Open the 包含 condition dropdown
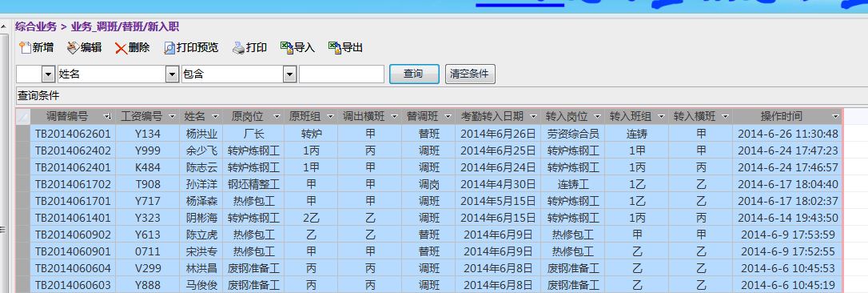Screen dimensions: 868x293 [x=289, y=74]
